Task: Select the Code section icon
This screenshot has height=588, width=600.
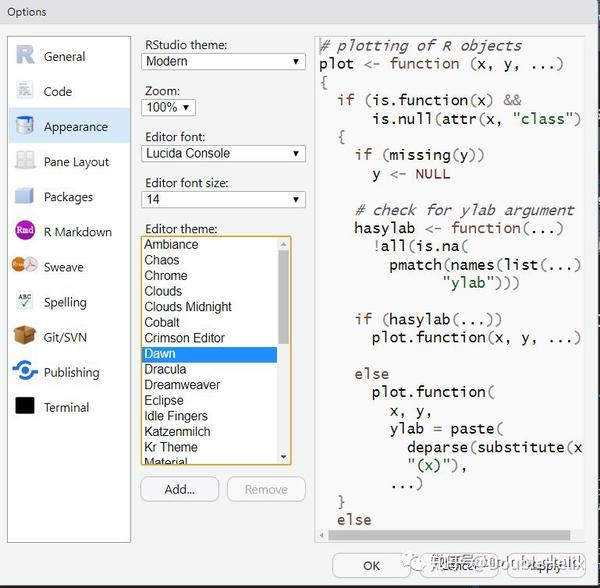Action: tap(25, 90)
